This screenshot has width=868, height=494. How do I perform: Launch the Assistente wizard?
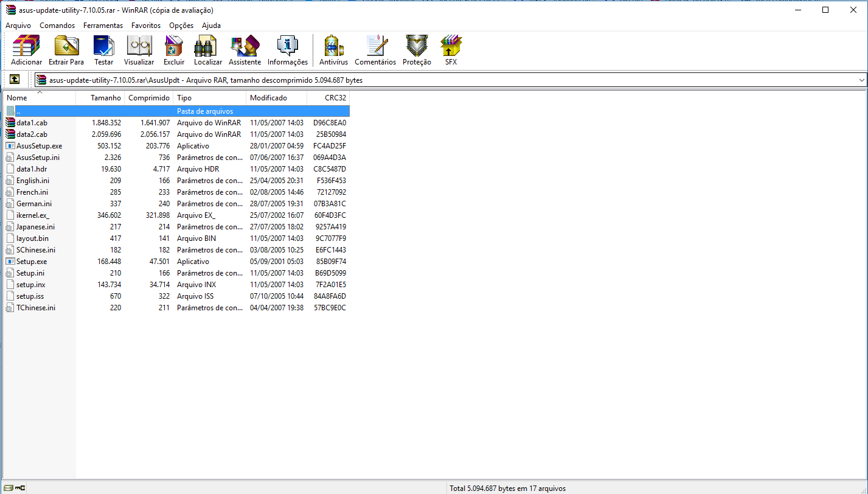[x=245, y=50]
